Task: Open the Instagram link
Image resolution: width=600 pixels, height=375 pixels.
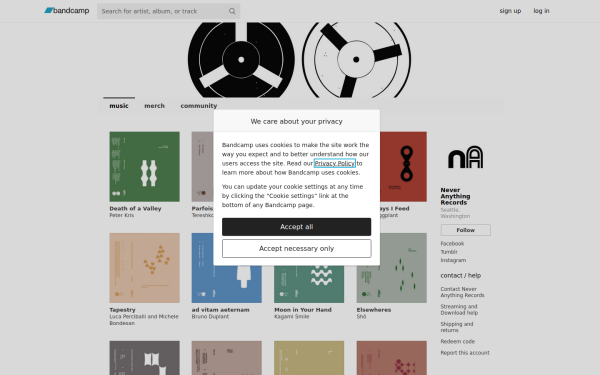Action: point(453,261)
